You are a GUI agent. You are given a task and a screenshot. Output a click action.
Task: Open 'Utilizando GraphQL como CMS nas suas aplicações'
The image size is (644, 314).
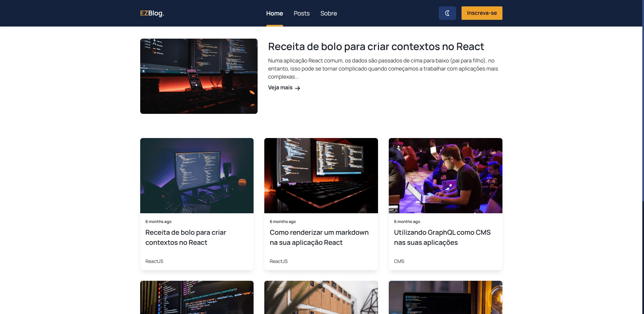(442, 237)
